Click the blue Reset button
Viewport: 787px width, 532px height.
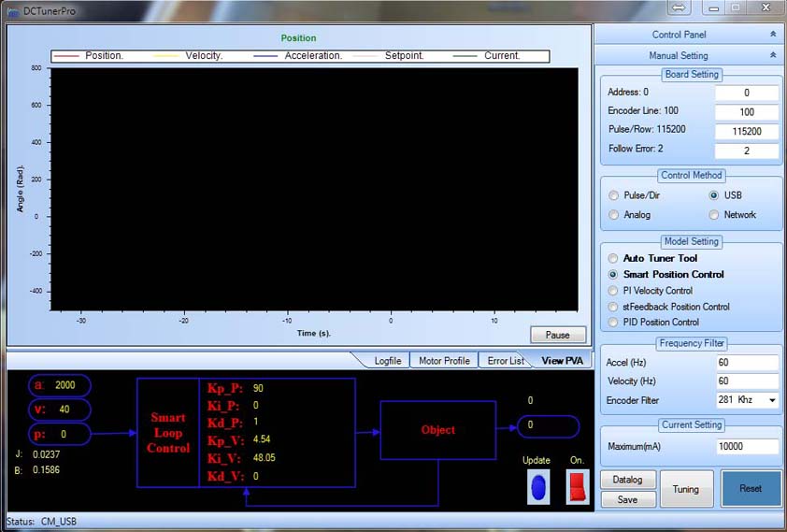click(751, 489)
